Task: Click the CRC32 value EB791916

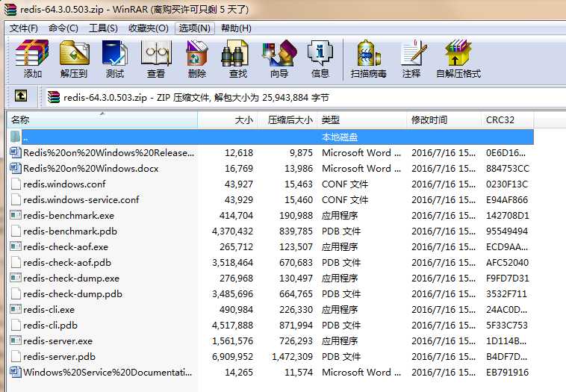Action: pos(507,372)
